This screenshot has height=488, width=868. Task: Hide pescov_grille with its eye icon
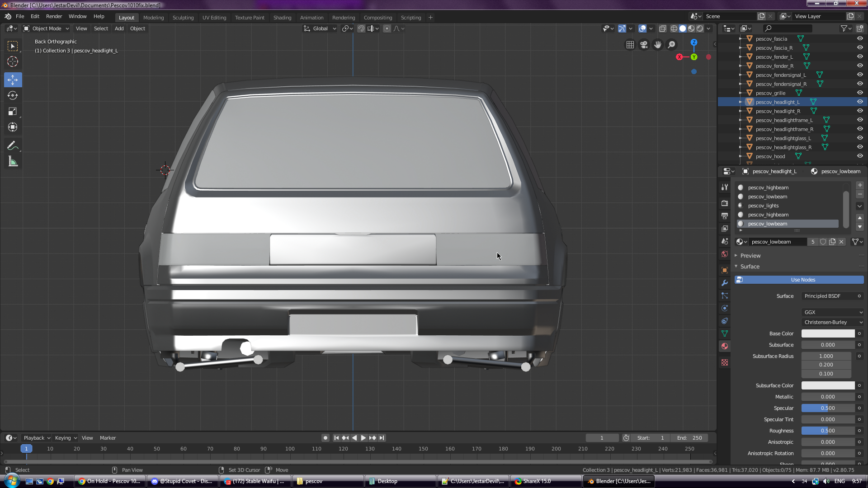click(860, 93)
